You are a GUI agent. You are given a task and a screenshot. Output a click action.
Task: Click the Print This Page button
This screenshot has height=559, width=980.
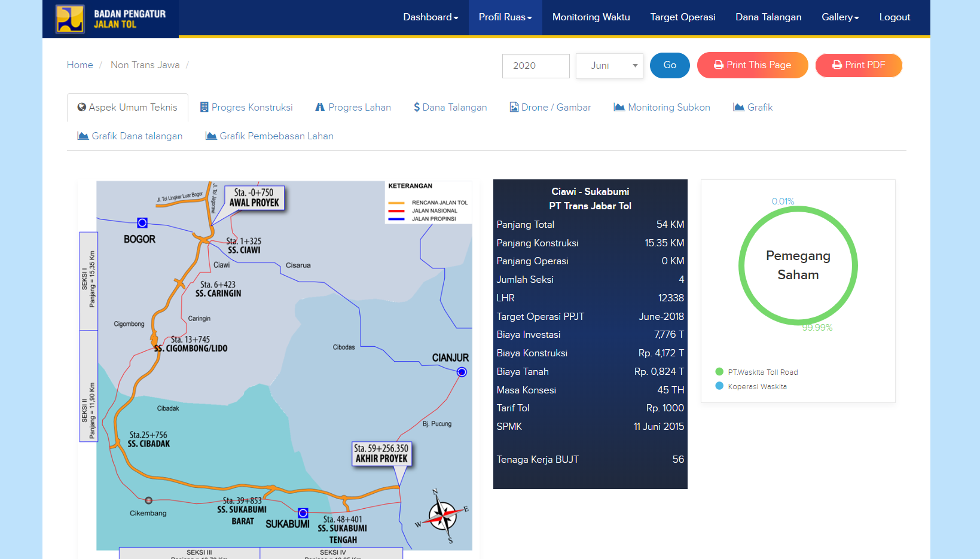(x=752, y=65)
